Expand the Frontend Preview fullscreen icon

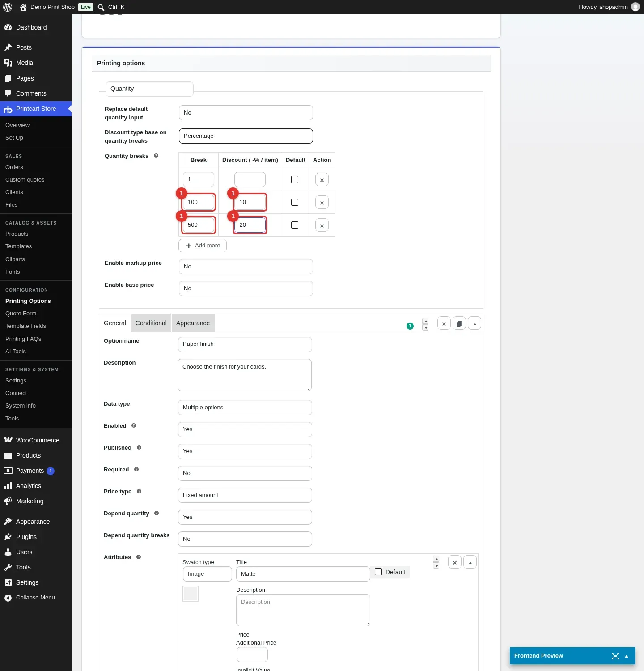tap(615, 656)
